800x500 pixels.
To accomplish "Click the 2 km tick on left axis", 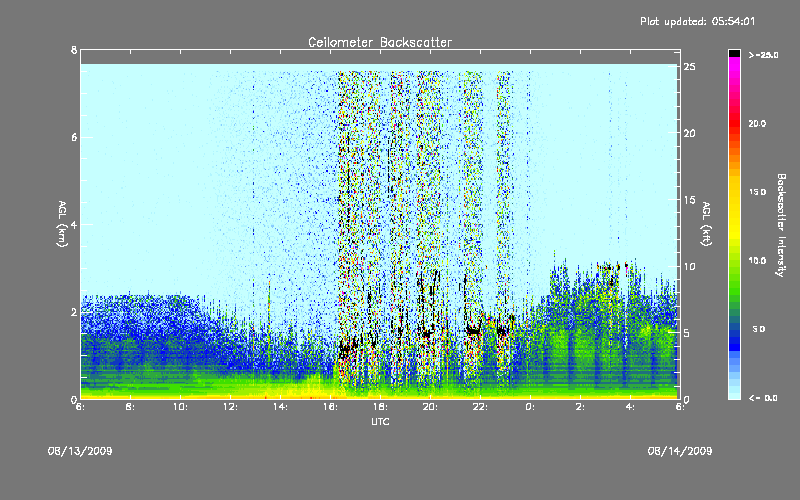I will tap(74, 312).
